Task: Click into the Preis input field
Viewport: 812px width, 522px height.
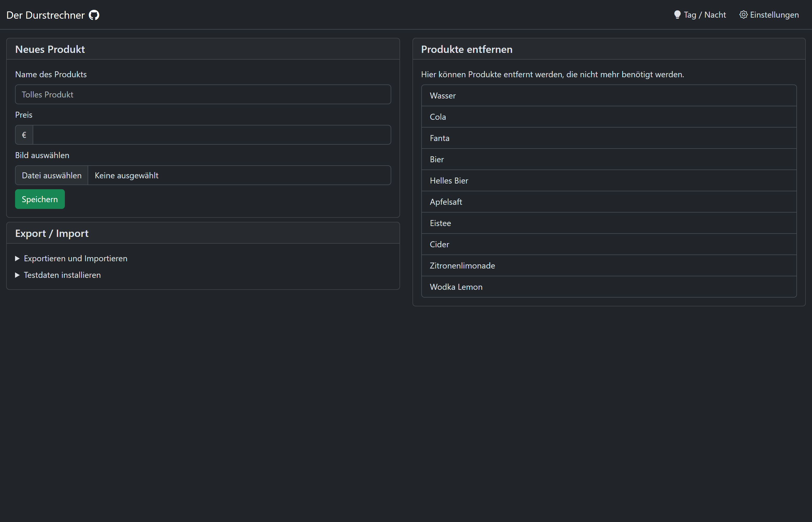Action: point(211,135)
